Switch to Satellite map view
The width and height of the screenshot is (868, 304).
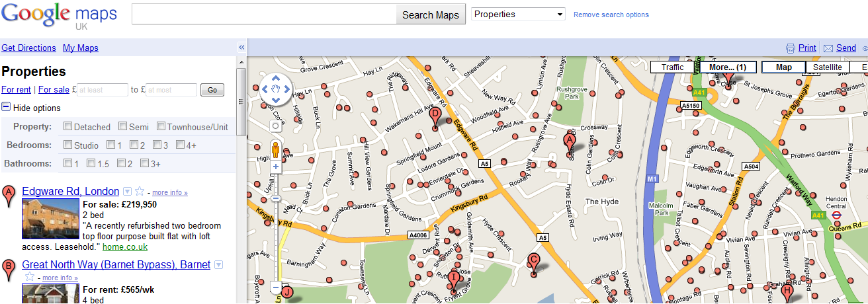(827, 67)
